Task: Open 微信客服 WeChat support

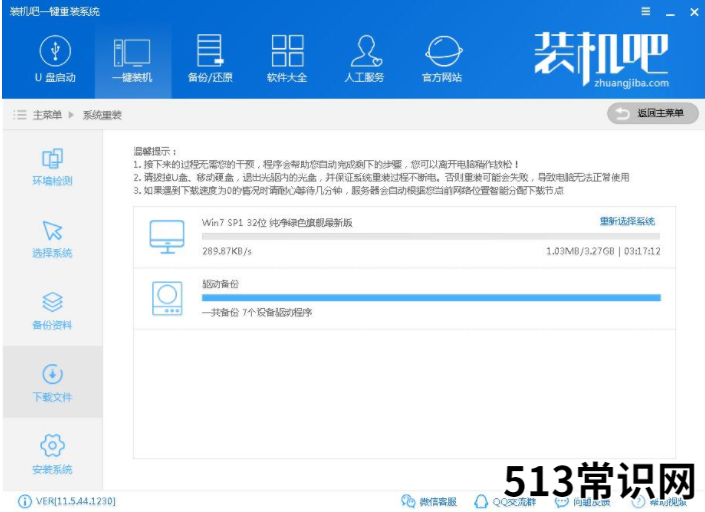Action: click(x=429, y=501)
